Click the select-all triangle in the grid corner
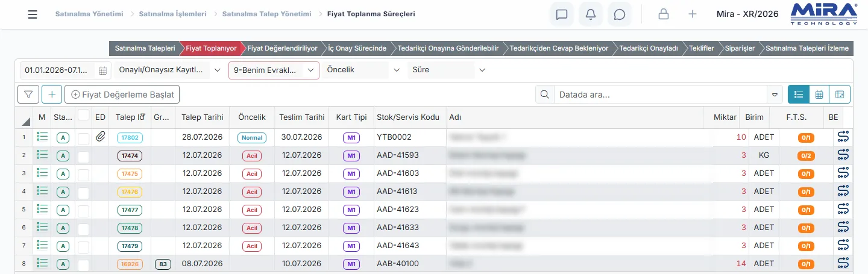 (26, 121)
